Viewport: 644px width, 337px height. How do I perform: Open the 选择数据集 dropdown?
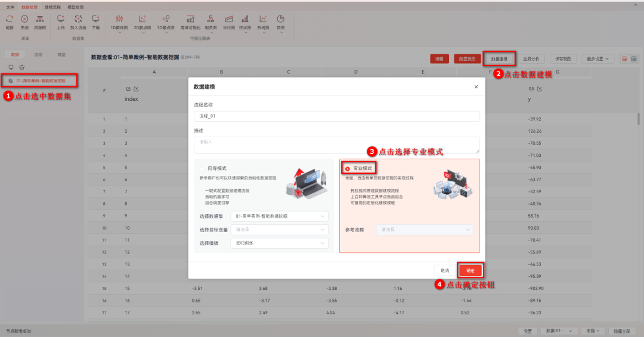[x=279, y=216]
